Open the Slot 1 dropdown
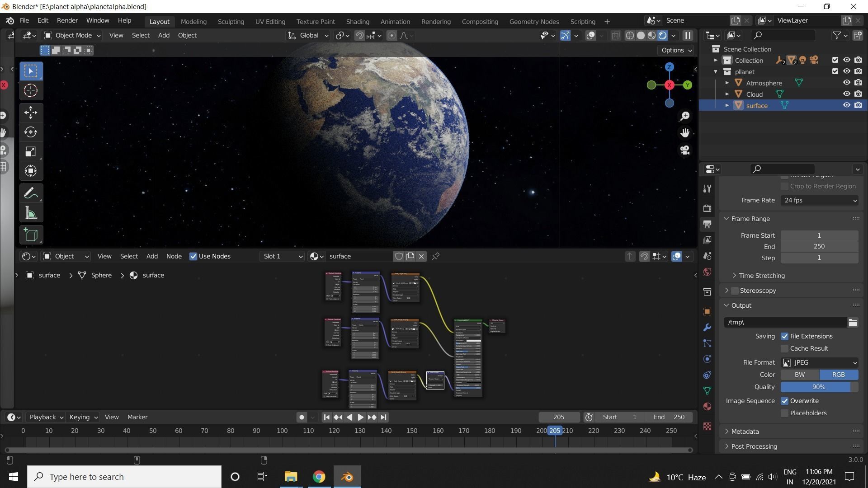The image size is (868, 488). pyautogui.click(x=282, y=256)
